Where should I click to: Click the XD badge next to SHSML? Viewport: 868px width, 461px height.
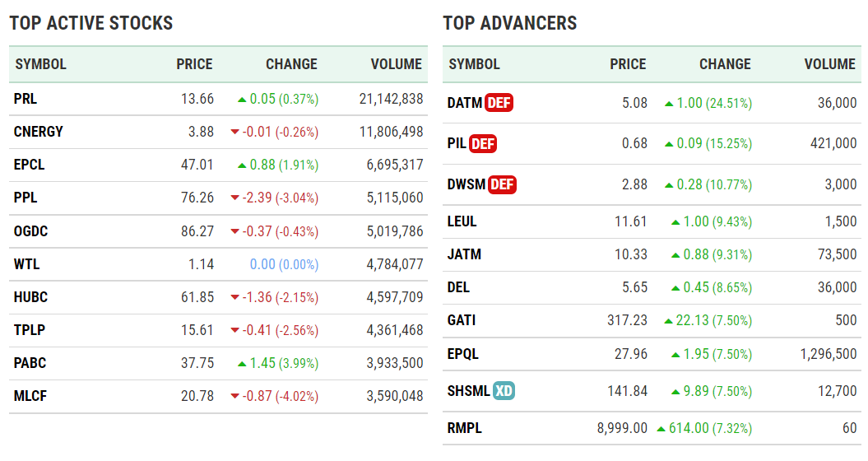[504, 391]
